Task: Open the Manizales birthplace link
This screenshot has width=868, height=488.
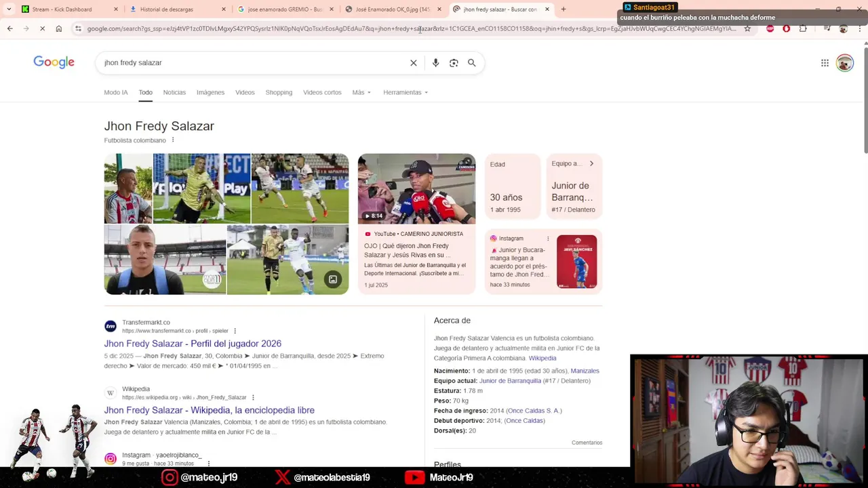Action: point(585,371)
